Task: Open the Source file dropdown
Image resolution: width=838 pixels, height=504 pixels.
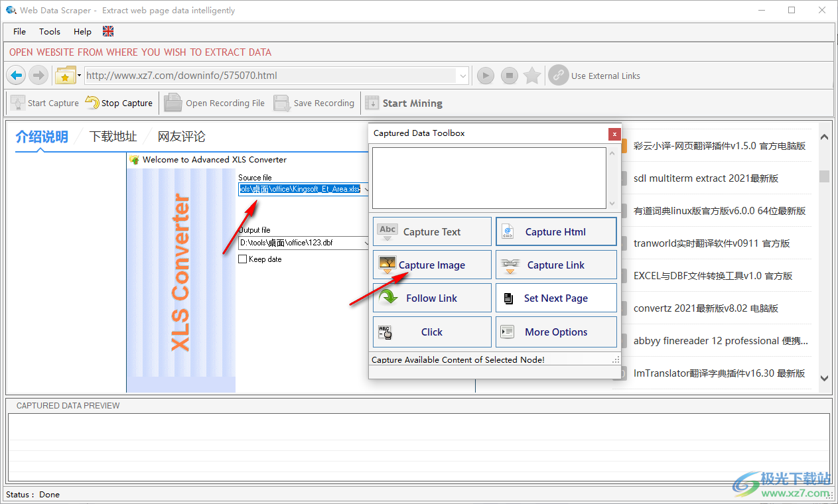Action: pos(366,189)
